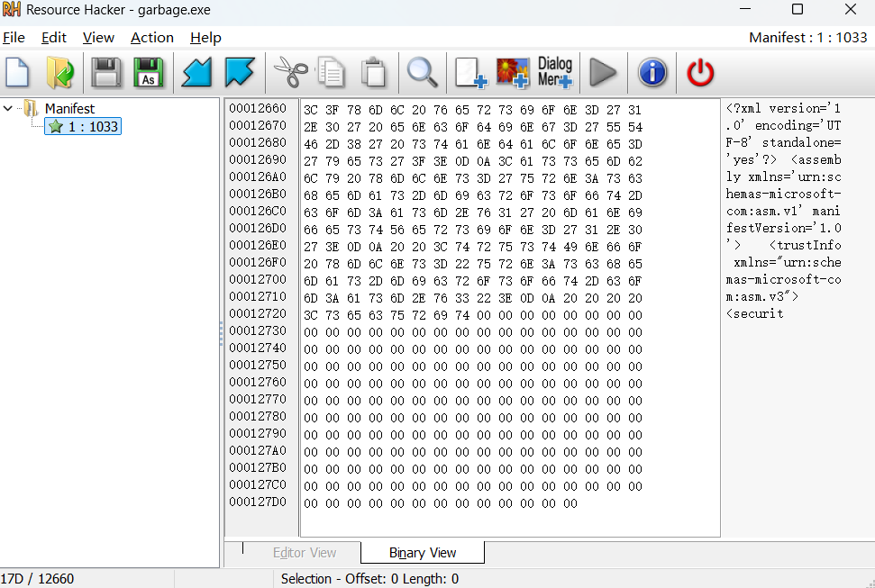Click the status bar value 17D / 12660
The image size is (875, 588).
click(37, 579)
